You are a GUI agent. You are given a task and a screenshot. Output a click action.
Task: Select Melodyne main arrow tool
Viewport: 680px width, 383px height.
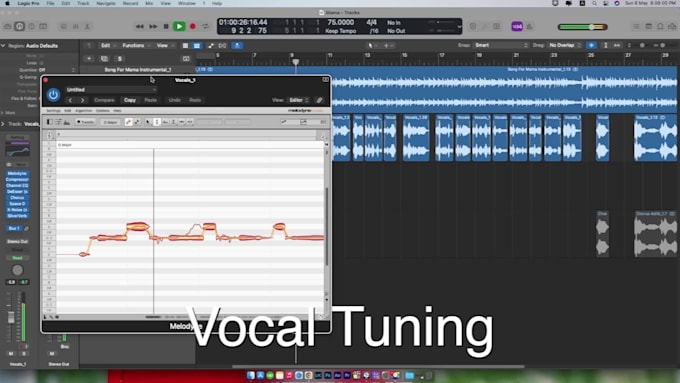coord(148,122)
